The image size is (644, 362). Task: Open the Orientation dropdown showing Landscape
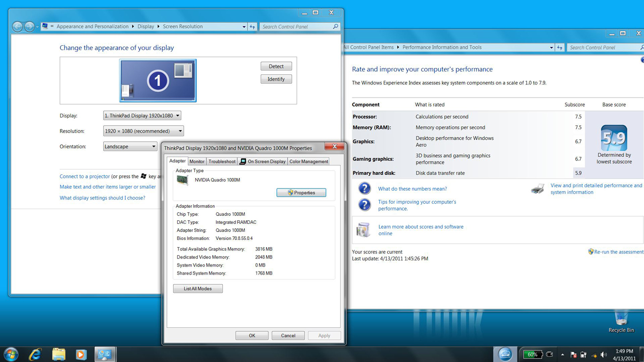130,147
